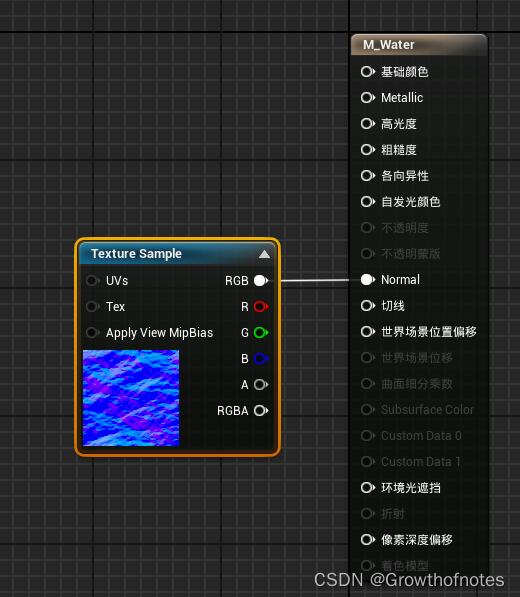
Task: Click the Apply View MipBias label
Action: click(x=160, y=333)
